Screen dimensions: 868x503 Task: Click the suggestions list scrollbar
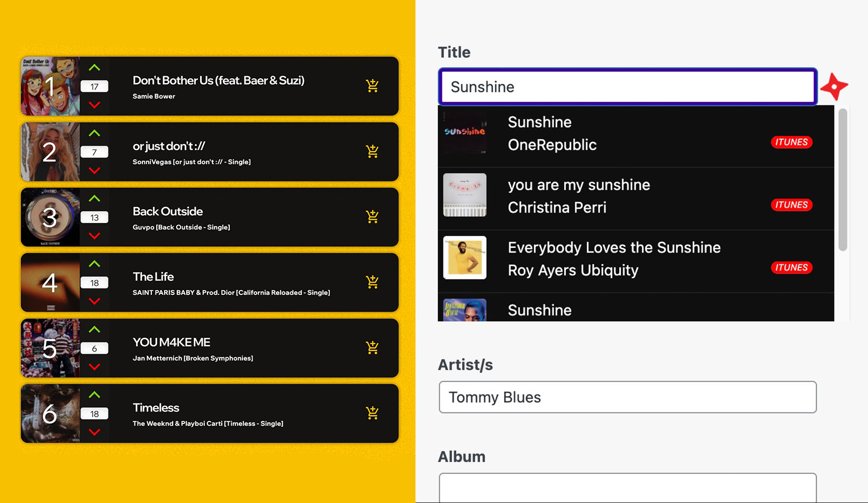(x=843, y=180)
